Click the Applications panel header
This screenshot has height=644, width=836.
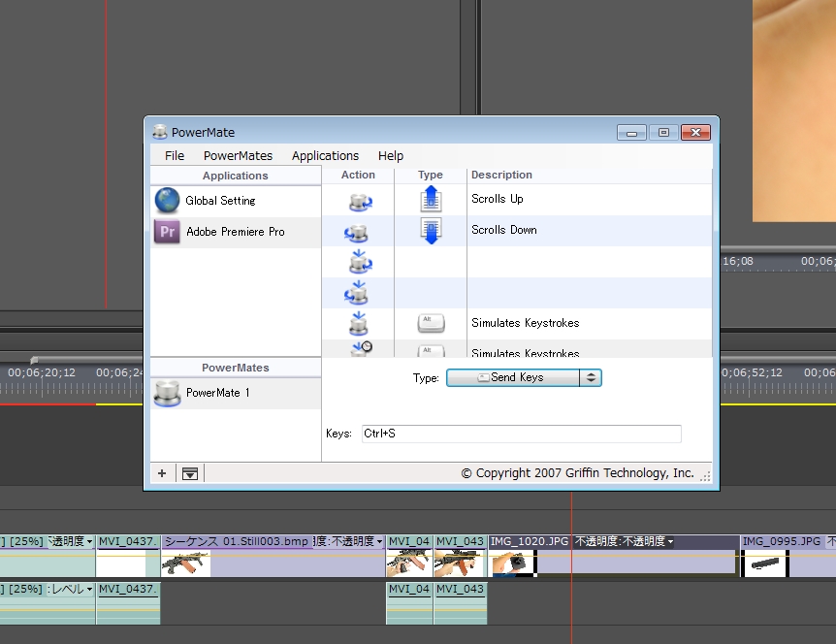236,176
